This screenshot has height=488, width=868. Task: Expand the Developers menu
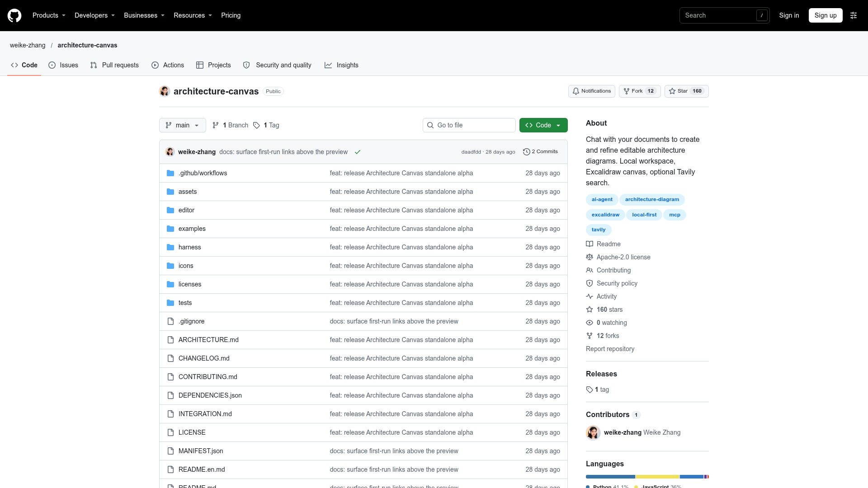pyautogui.click(x=94, y=15)
